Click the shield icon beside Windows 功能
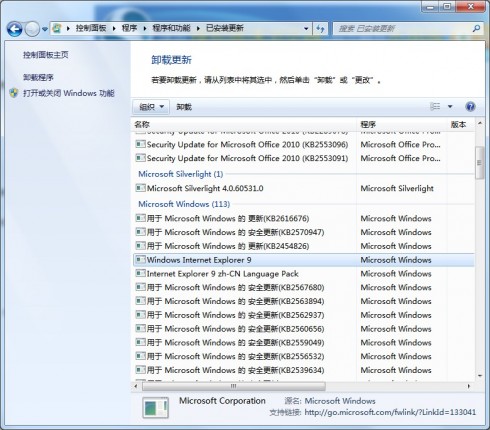490x430 pixels. point(14,93)
